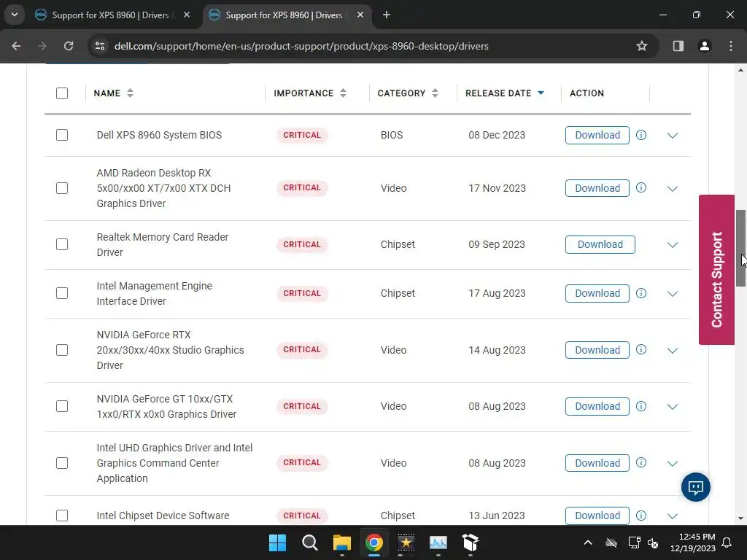The height and width of the screenshot is (560, 747).
Task: Tick the NVIDIA Studio Graphics Driver checkbox
Action: coord(62,349)
